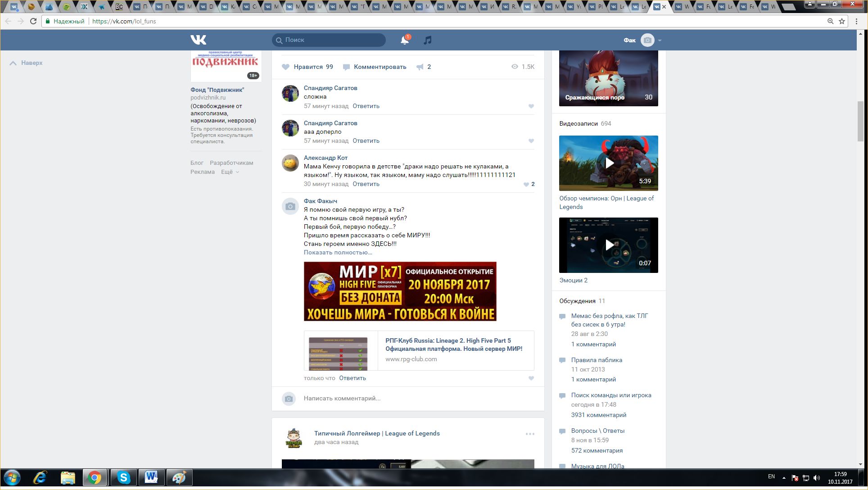Open Фонд Подвижник ad link
The image size is (868, 490).
pyautogui.click(x=217, y=90)
